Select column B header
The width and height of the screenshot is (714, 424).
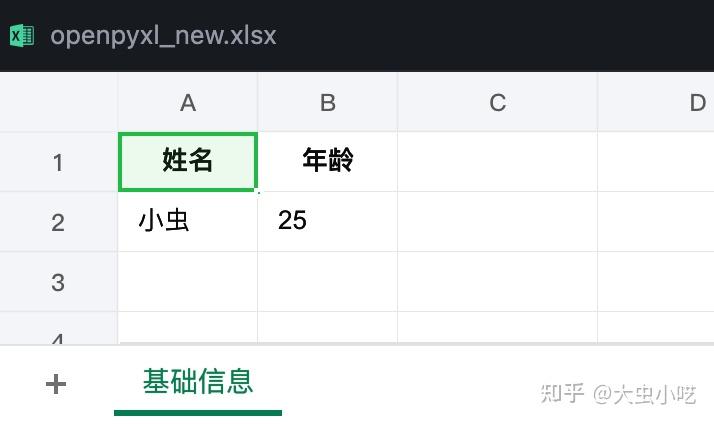(327, 102)
